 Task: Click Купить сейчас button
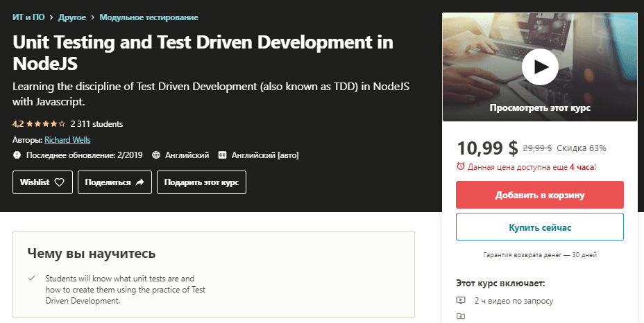(540, 227)
